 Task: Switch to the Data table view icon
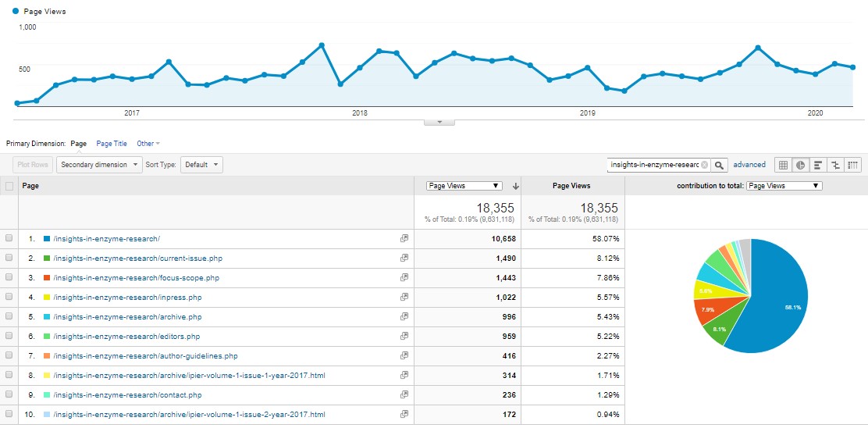coord(783,165)
